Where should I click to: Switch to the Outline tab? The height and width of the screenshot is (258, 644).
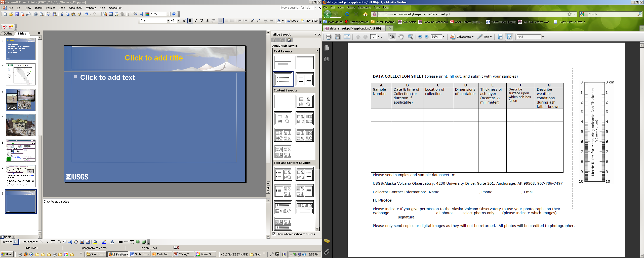pyautogui.click(x=8, y=34)
